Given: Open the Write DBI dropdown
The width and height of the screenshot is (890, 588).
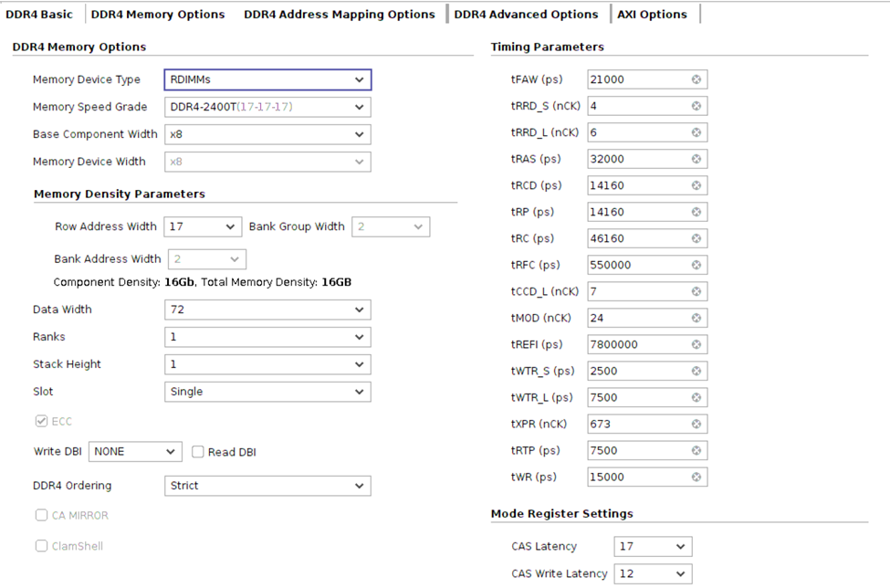Looking at the screenshot, I should pyautogui.click(x=135, y=452).
